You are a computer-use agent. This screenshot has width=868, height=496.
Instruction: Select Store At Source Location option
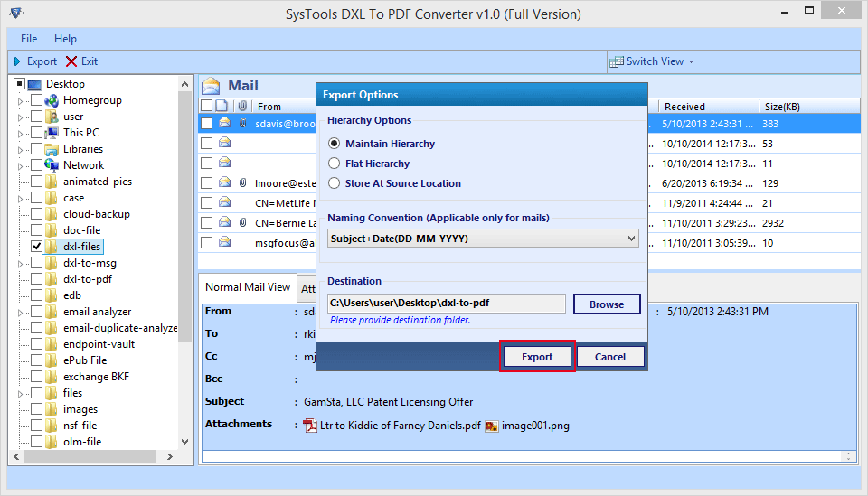pos(334,183)
